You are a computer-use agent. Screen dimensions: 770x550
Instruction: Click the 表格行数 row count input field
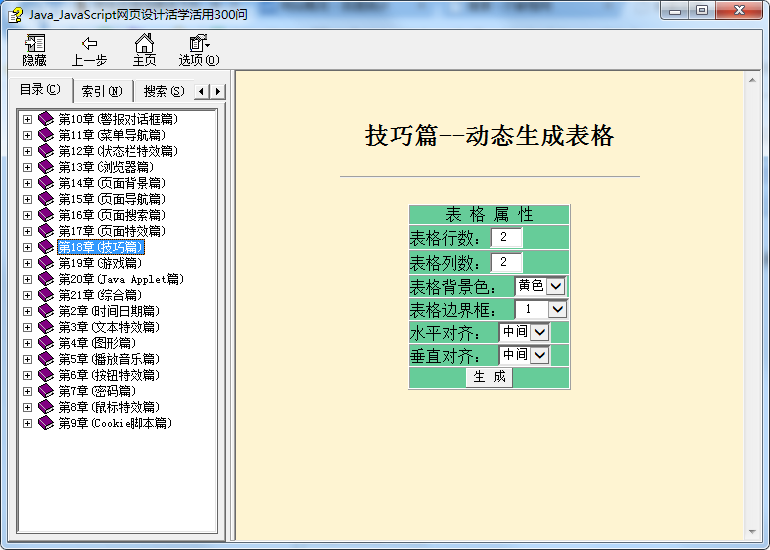506,238
